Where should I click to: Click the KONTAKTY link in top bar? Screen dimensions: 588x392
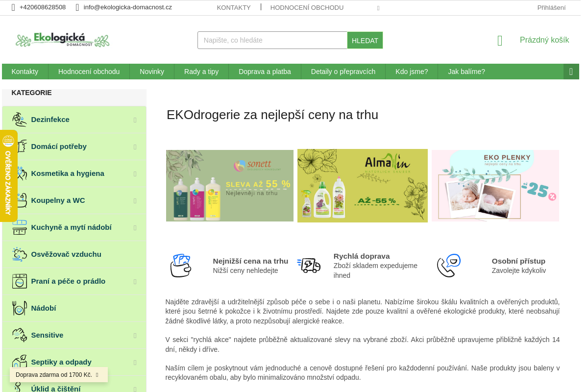coord(234,7)
